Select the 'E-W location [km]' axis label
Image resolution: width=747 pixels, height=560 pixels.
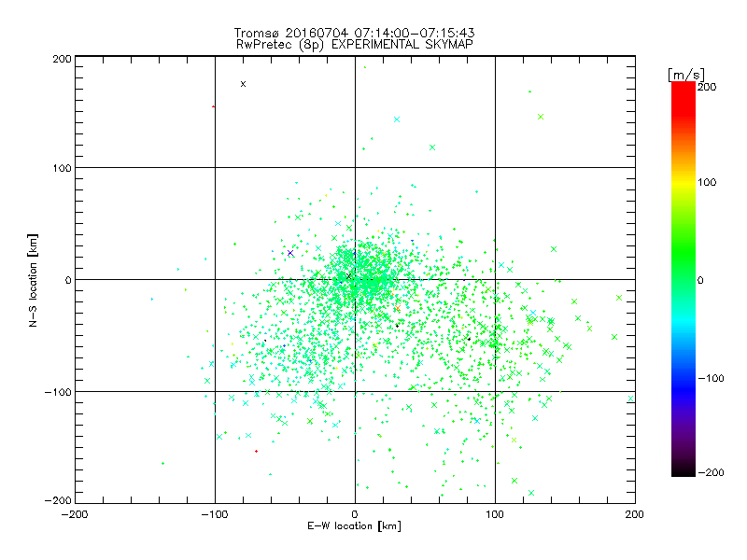(x=354, y=526)
